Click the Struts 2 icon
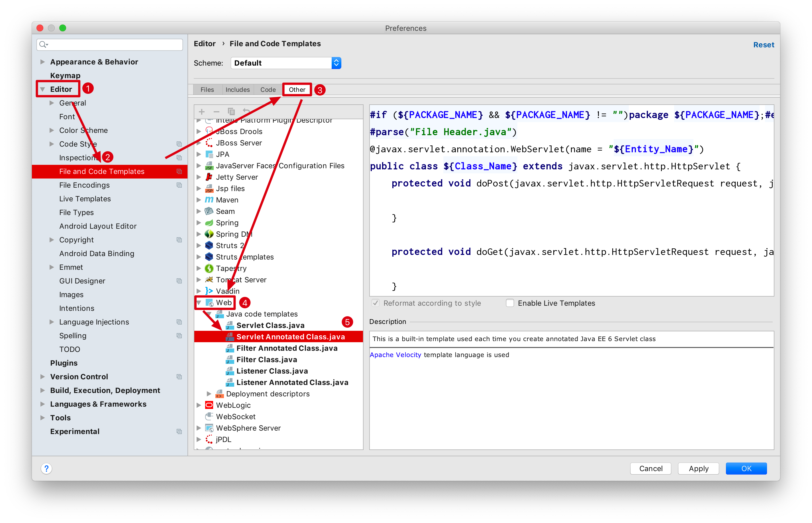 209,246
